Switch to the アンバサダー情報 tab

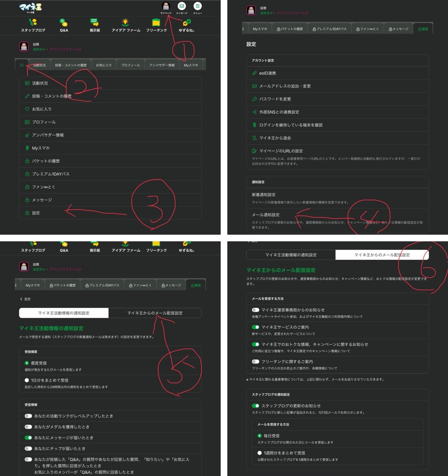[162, 65]
